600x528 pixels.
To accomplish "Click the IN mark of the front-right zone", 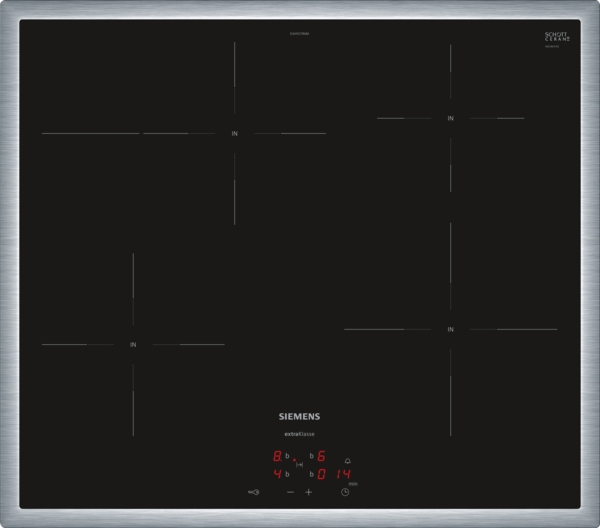I will coord(451,329).
